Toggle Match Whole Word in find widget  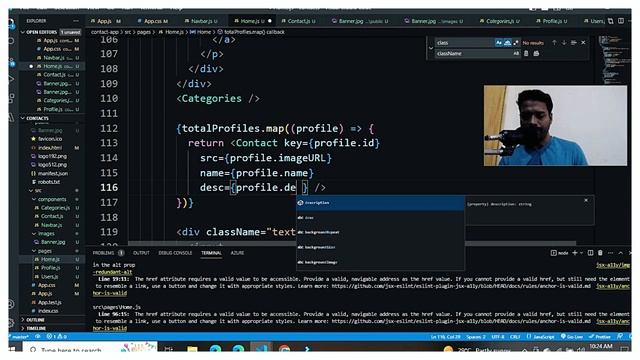click(507, 42)
